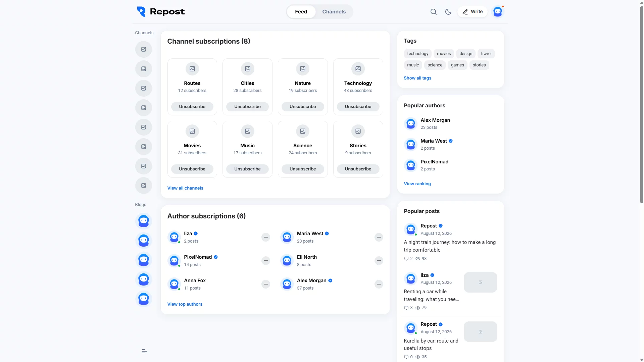Image resolution: width=644 pixels, height=362 pixels.
Task: Remove Maria West author subscription
Action: click(379, 237)
